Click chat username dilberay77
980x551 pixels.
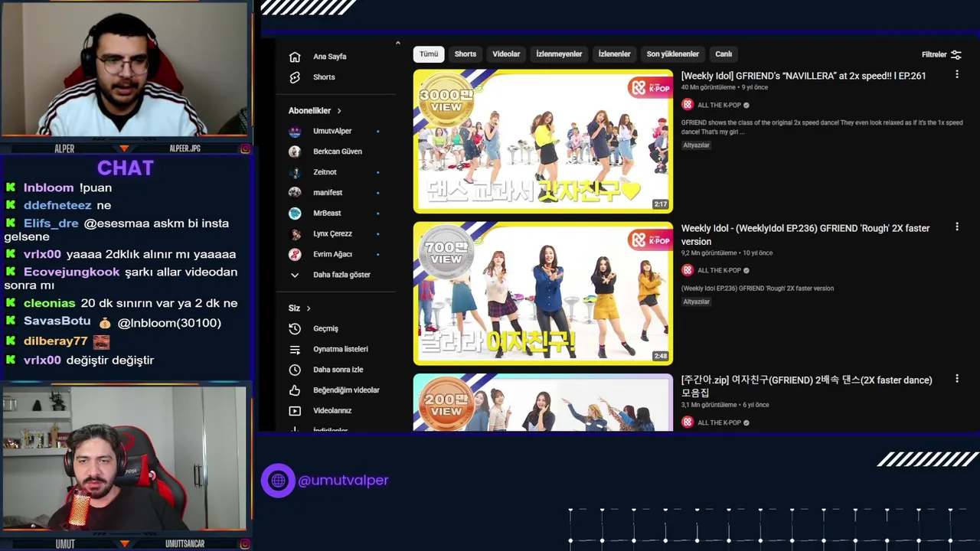[x=56, y=341]
